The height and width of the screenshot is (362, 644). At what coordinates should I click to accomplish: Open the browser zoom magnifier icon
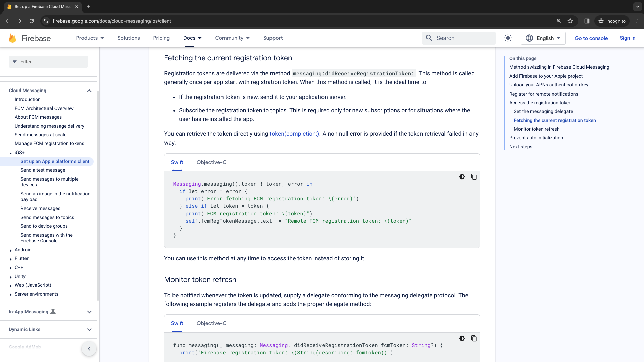[559, 21]
